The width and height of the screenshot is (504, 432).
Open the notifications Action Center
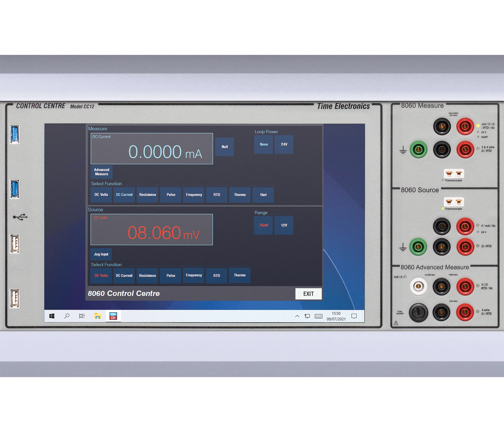354,316
